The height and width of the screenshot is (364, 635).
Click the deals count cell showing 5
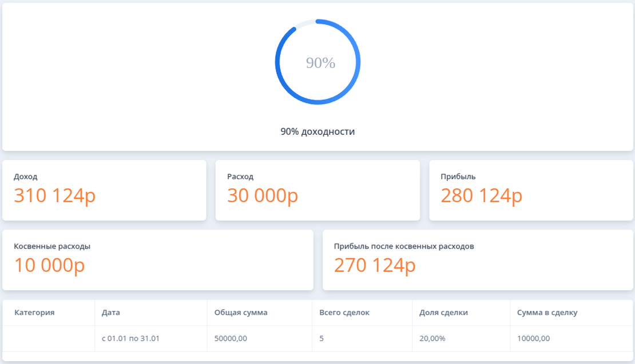(322, 338)
